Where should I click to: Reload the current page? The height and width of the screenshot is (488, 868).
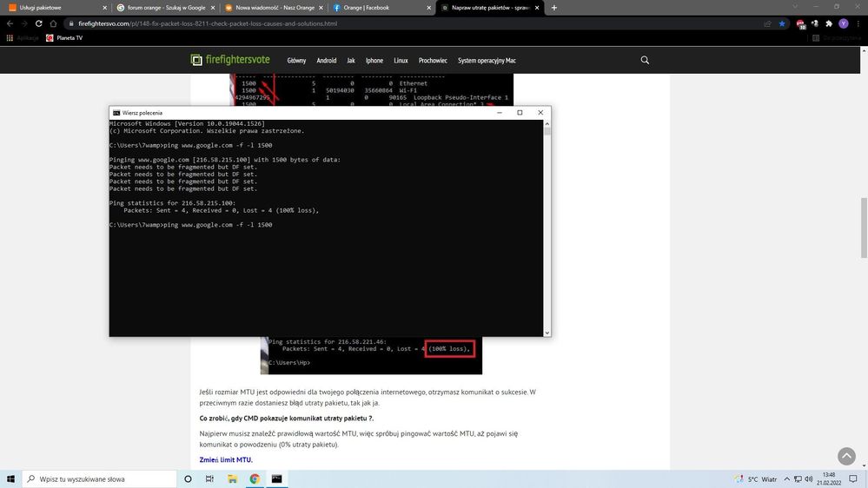click(41, 23)
